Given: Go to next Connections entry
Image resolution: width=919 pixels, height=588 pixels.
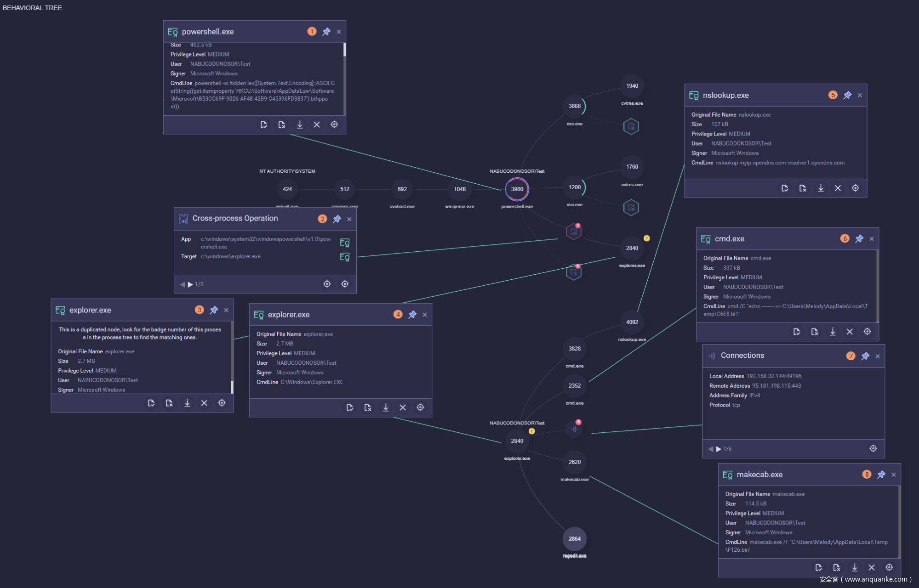Looking at the screenshot, I should [x=719, y=449].
